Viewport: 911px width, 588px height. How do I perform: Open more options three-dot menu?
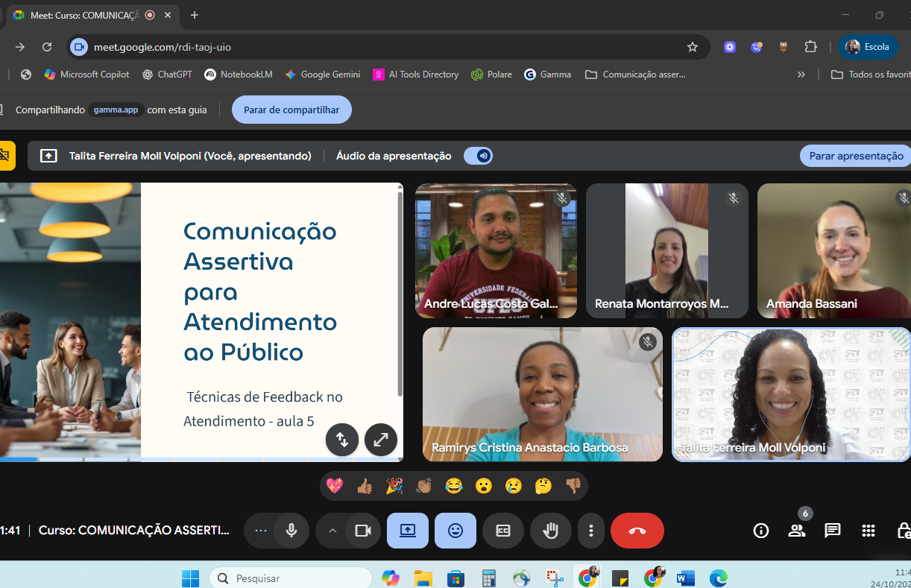(x=590, y=531)
